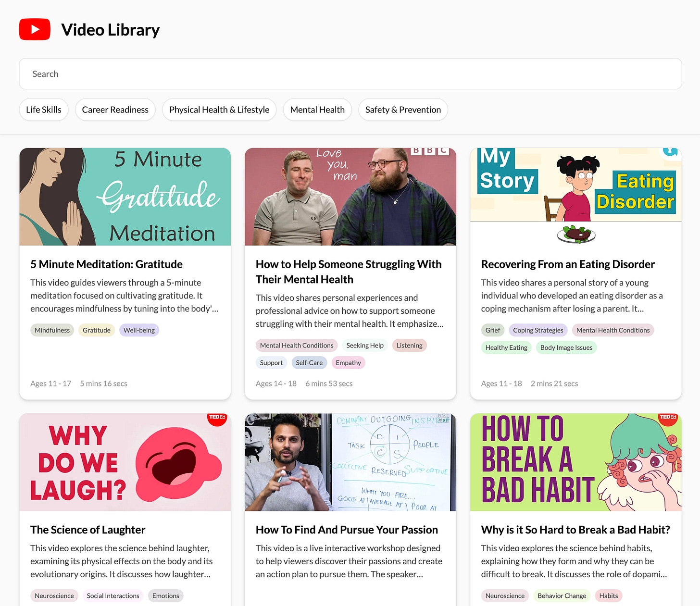700x606 pixels.
Task: Click the 6 mins 53 secs duration
Action: (x=329, y=383)
